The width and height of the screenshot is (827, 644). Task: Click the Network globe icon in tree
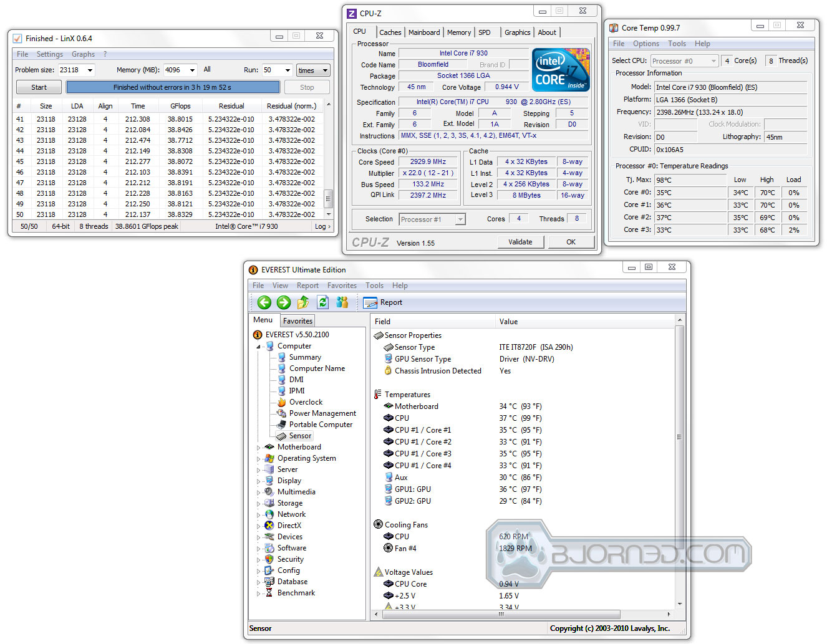[x=269, y=514]
